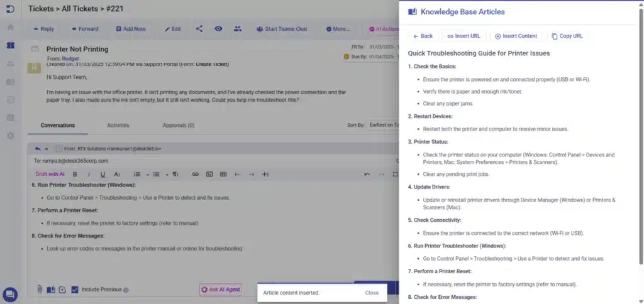Viewport: 644px width, 304px height.
Task: Click the insert image icon in editor
Action: click(209, 174)
